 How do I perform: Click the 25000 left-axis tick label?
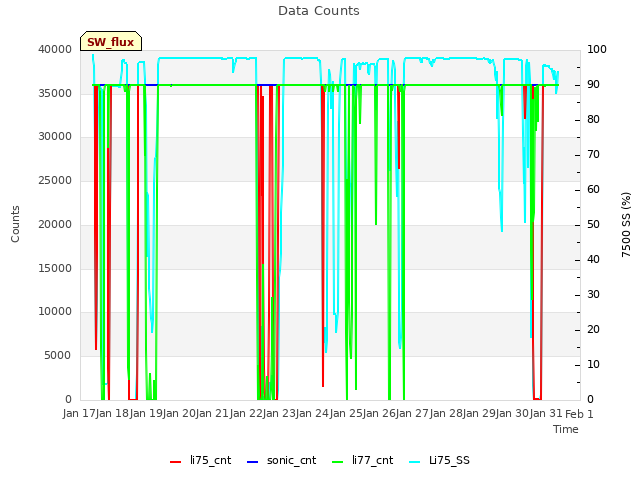(55, 180)
